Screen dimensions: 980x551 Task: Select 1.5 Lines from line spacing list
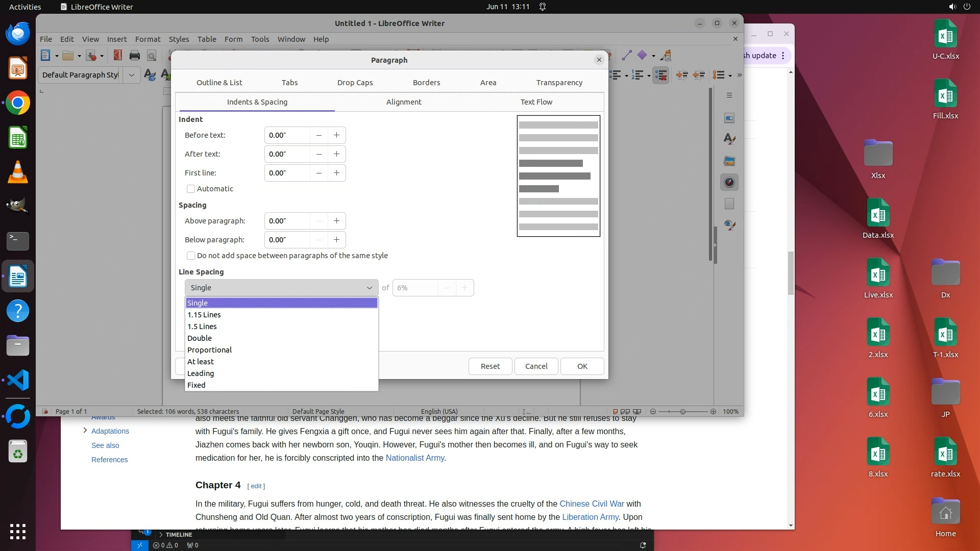tap(202, 327)
